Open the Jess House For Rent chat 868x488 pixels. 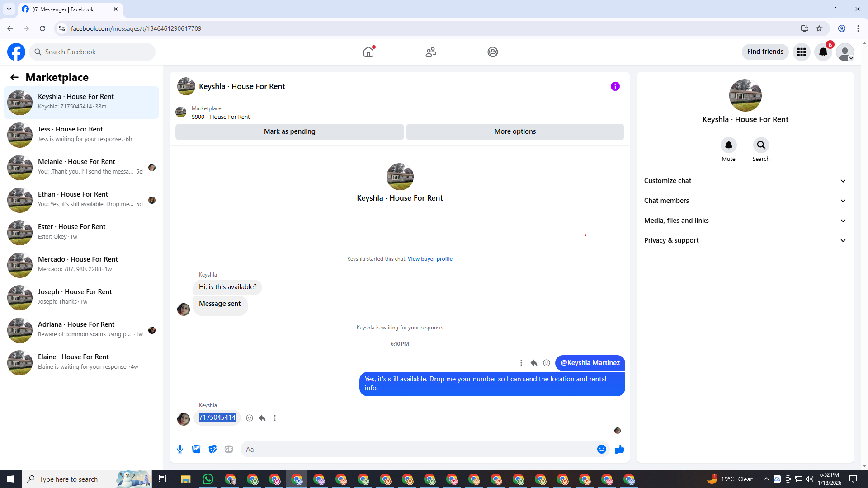point(81,134)
